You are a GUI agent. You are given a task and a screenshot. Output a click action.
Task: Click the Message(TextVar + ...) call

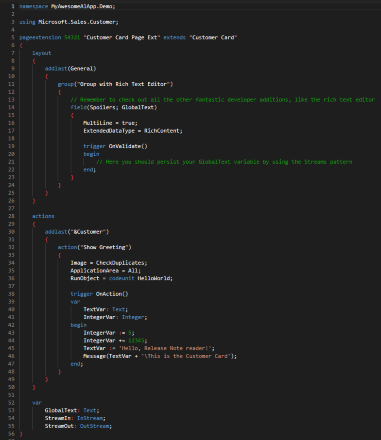pyautogui.click(x=160, y=356)
